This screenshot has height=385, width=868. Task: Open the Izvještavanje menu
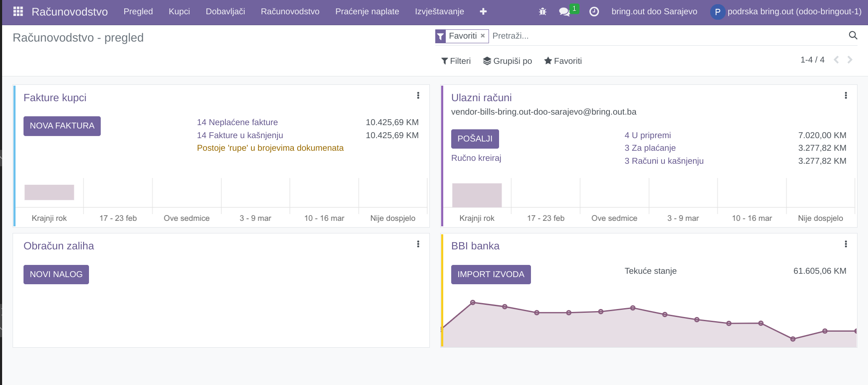[x=439, y=11]
